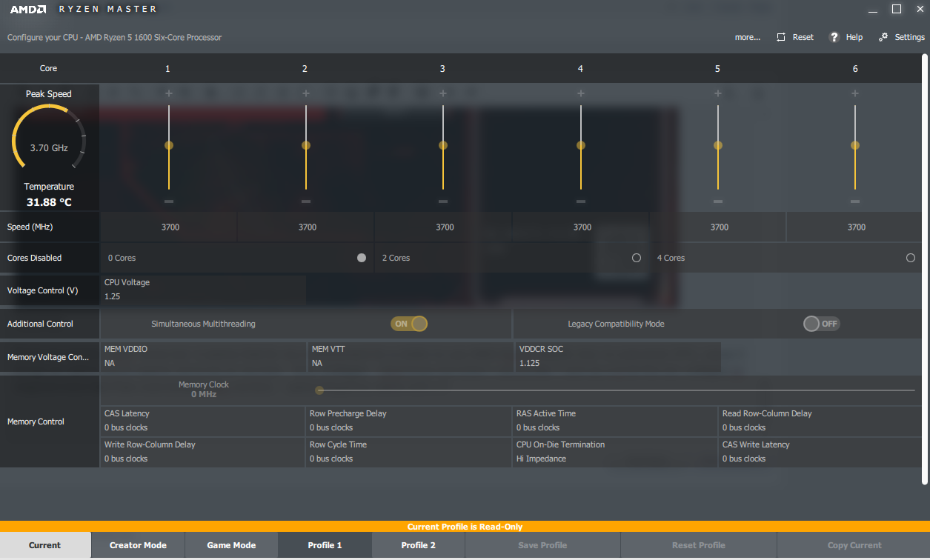Click the CPU Voltage 1.25 field
The width and height of the screenshot is (930, 560).
(203, 290)
